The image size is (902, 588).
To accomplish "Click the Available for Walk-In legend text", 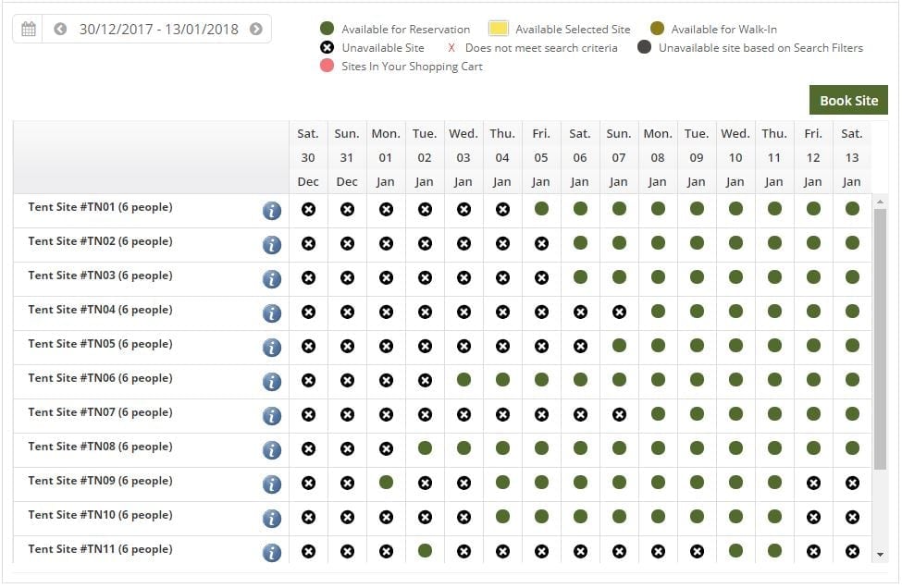I will 723,30.
